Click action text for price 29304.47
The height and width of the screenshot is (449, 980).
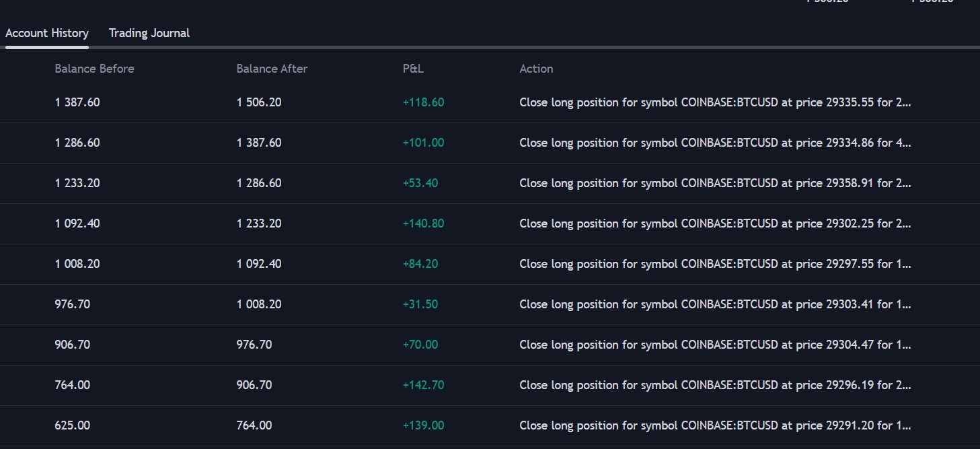click(x=715, y=345)
